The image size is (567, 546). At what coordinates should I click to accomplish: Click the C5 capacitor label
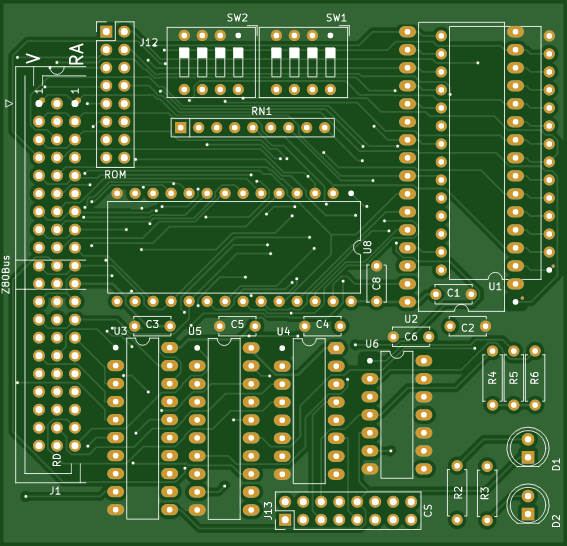237,324
